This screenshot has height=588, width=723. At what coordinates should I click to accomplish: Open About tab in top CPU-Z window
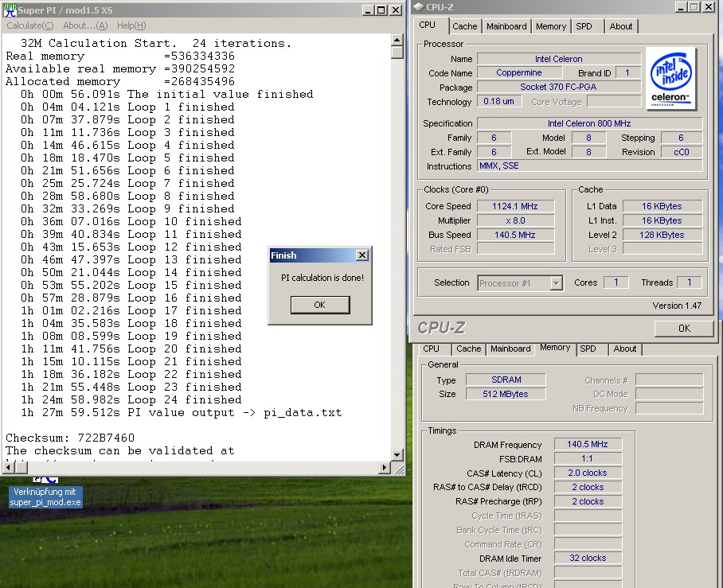coord(620,26)
